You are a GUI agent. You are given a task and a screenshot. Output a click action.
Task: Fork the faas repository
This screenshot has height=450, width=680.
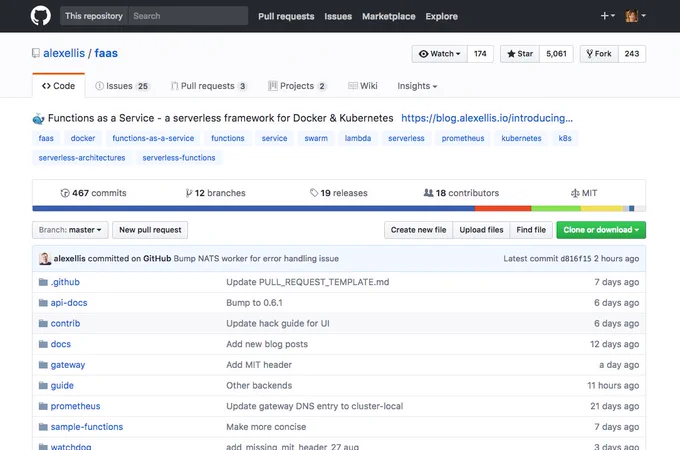point(599,54)
